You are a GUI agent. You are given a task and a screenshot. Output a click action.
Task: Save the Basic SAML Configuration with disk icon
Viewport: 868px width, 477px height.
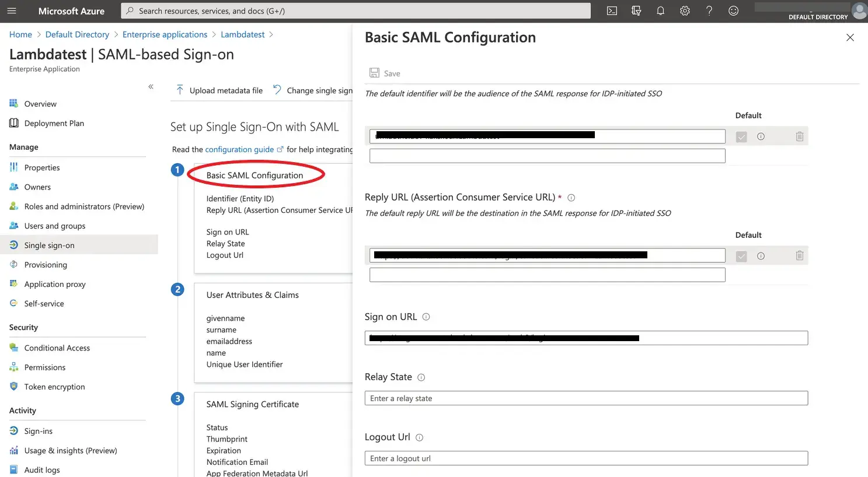click(x=384, y=72)
